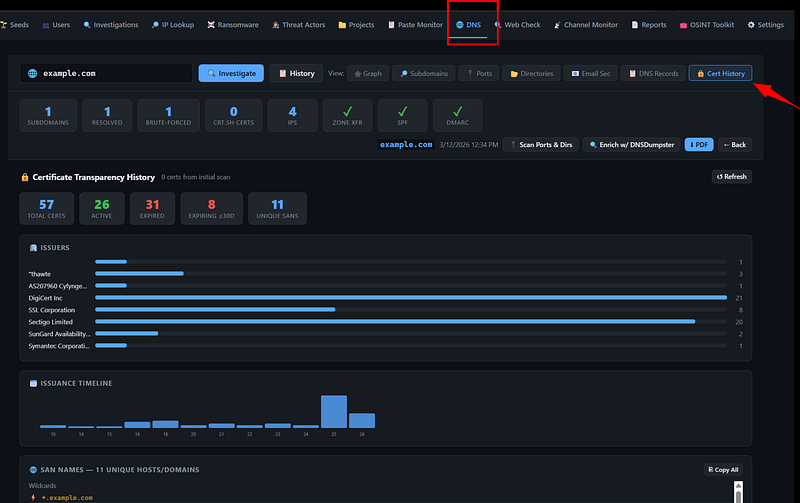800x503 pixels.
Task: Click the *.example.com wildcard entry
Action: (x=67, y=498)
